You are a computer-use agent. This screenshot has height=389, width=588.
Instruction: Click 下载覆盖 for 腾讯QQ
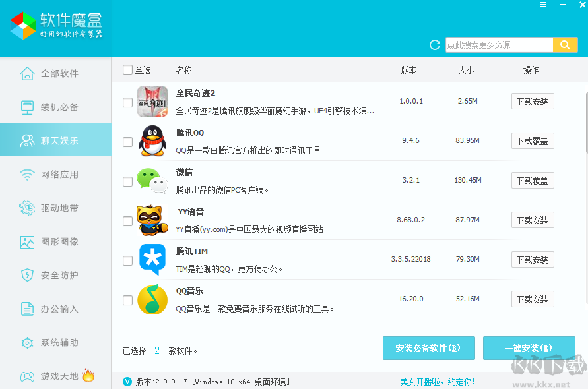coord(533,141)
